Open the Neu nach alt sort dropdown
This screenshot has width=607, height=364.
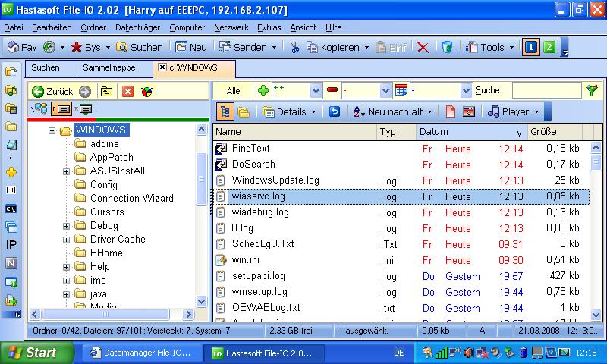point(429,112)
